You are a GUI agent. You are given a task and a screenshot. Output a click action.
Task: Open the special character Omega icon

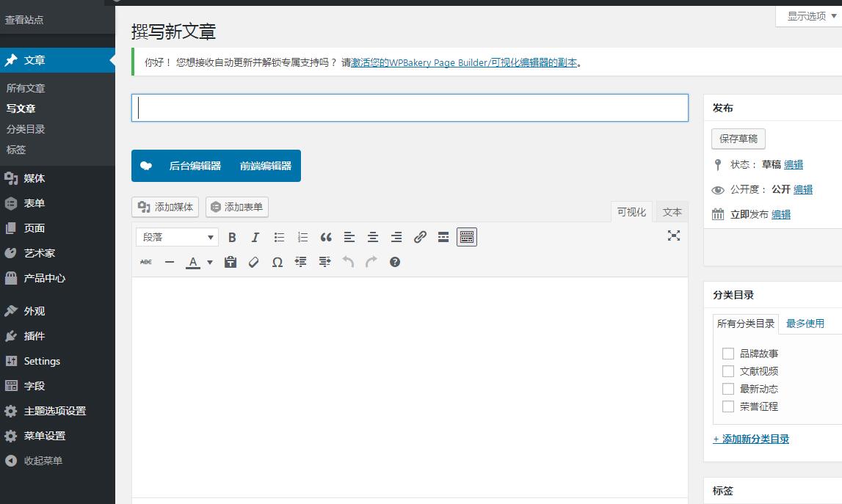[x=277, y=262]
